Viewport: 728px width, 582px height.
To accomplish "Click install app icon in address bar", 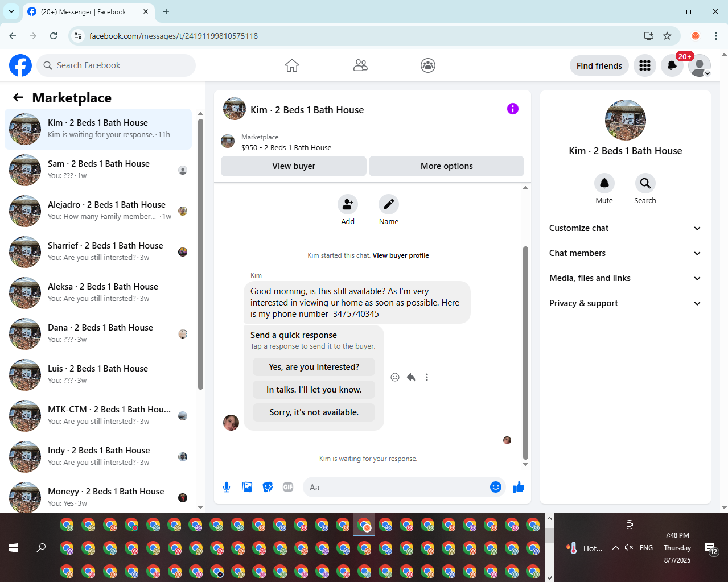I will point(648,36).
